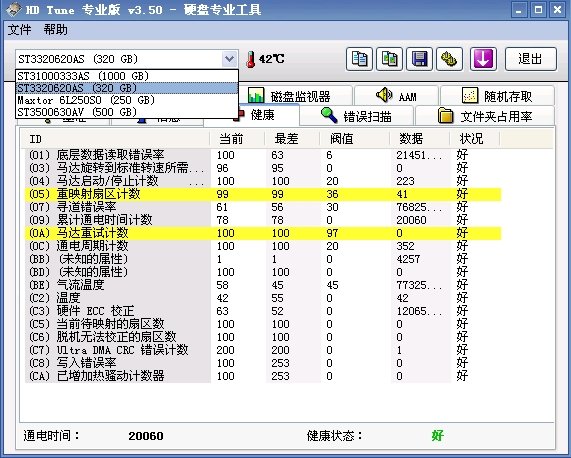The image size is (571, 458).
Task: Switch to the AAM tab
Action: point(396,96)
